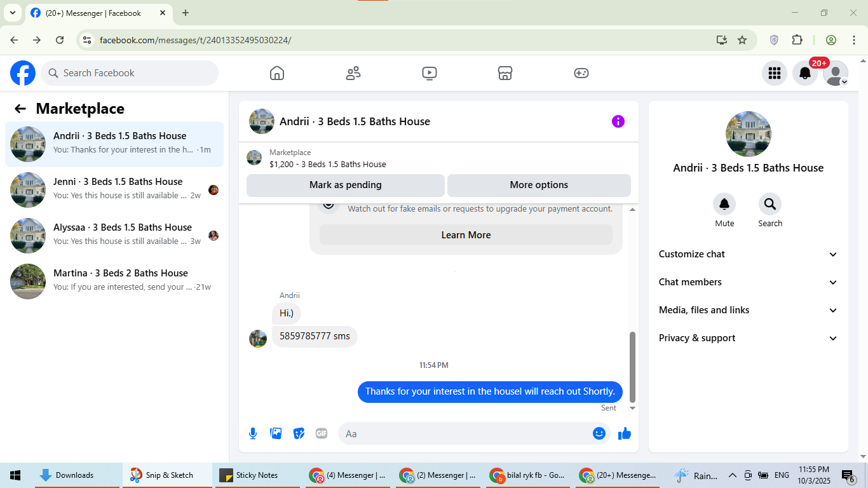Expand the Privacy & support section
Screen dimensions: 868x488
click(749, 338)
